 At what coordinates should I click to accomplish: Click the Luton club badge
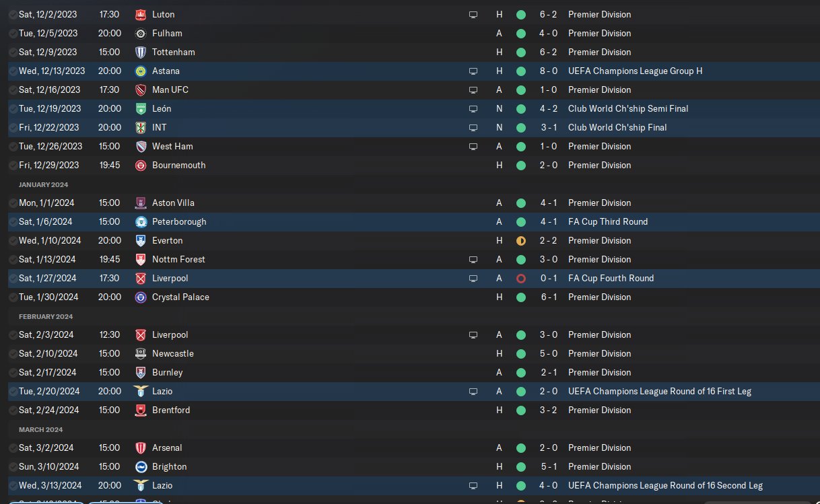tap(141, 14)
